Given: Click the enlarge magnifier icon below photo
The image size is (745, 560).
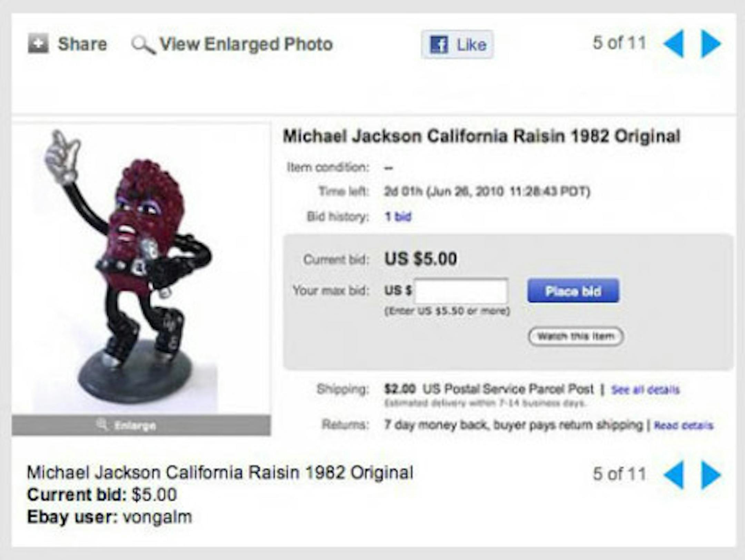Looking at the screenshot, I should [102, 424].
